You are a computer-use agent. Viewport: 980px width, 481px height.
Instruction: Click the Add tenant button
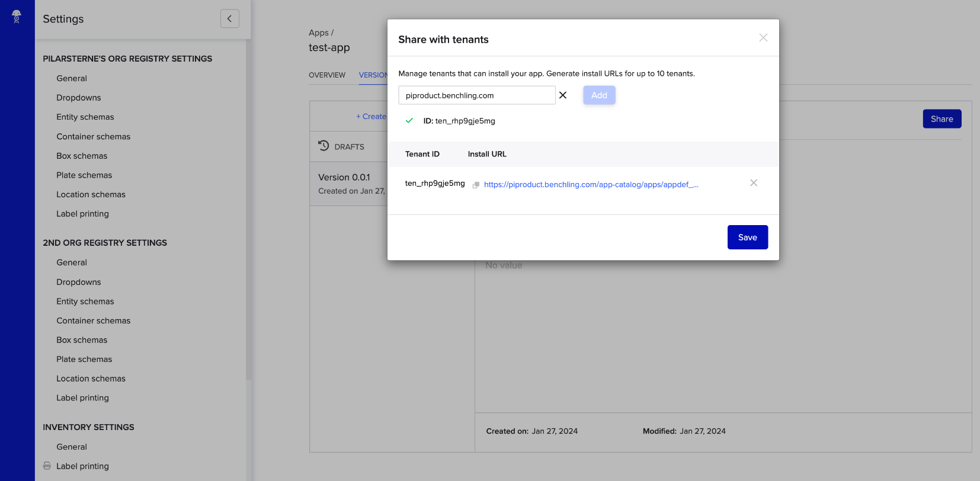[x=599, y=95]
